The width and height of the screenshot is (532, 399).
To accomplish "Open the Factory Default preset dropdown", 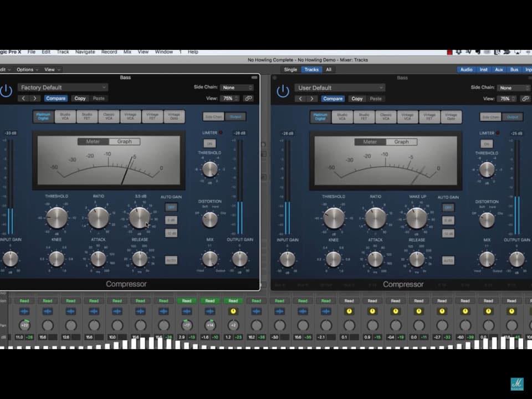I will 63,88.
